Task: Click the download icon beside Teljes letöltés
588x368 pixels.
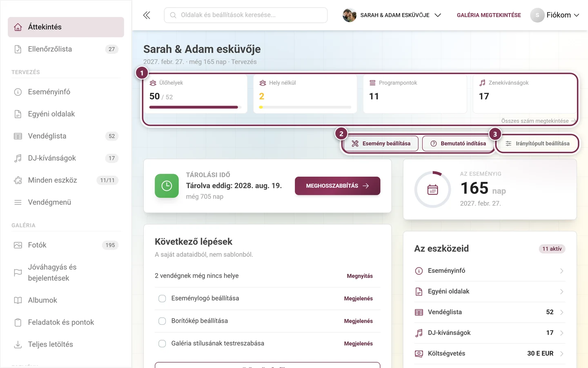Action: (18, 345)
